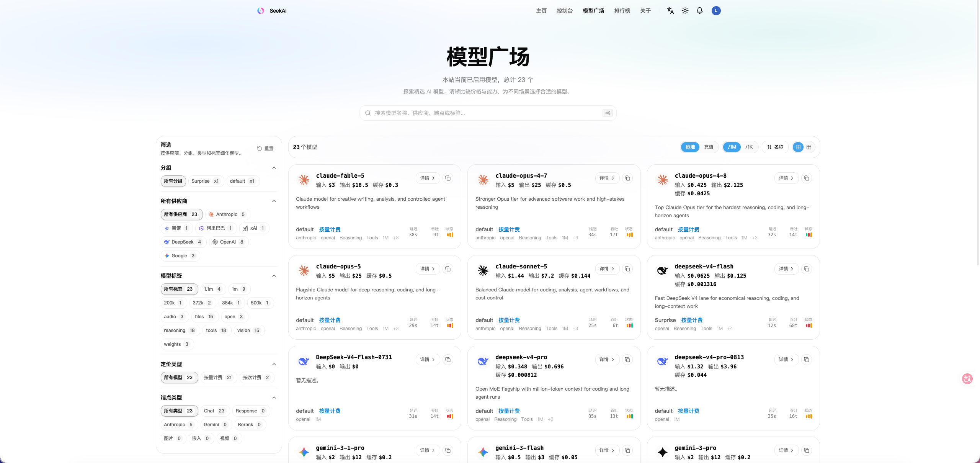Open 详情 for claude-opus-4-7
980x463 pixels.
point(607,178)
